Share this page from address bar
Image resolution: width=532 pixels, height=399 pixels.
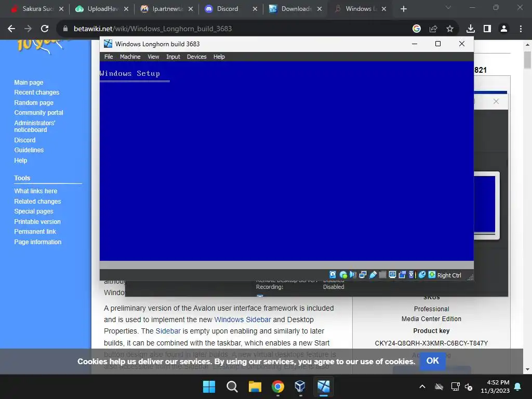pyautogui.click(x=433, y=29)
